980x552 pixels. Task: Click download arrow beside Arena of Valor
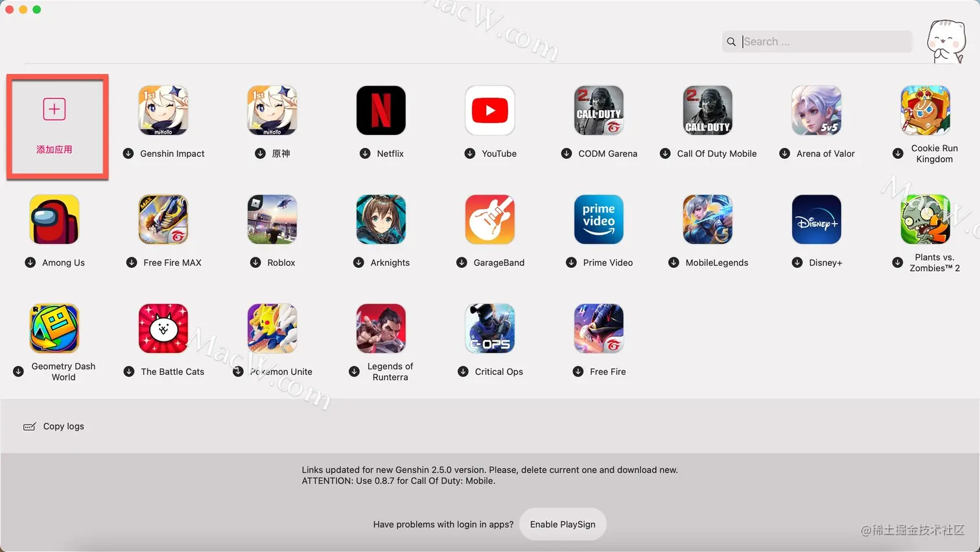pyautogui.click(x=784, y=154)
